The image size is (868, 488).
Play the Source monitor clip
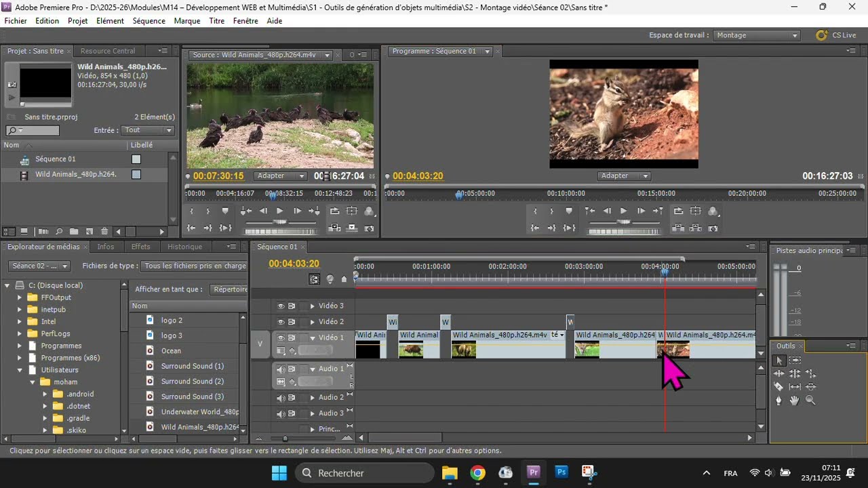click(280, 211)
